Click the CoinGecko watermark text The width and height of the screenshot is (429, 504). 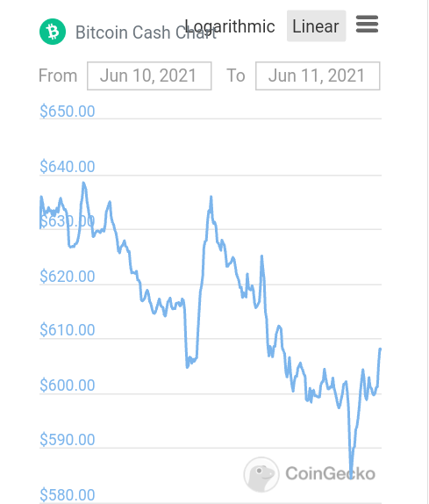point(331,473)
